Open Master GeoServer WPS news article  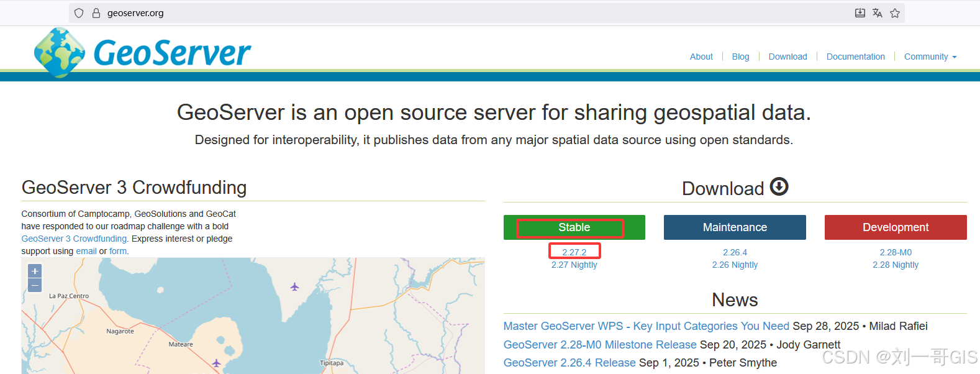coord(646,326)
